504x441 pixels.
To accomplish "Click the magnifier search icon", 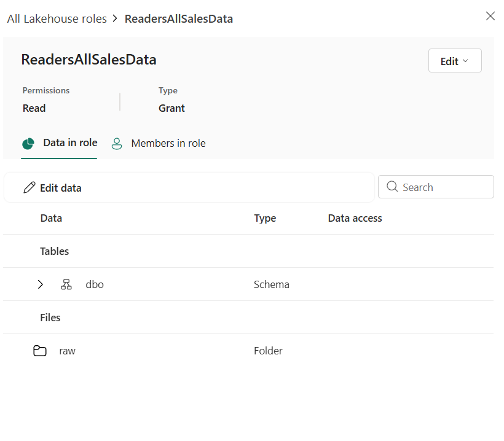I will [392, 186].
